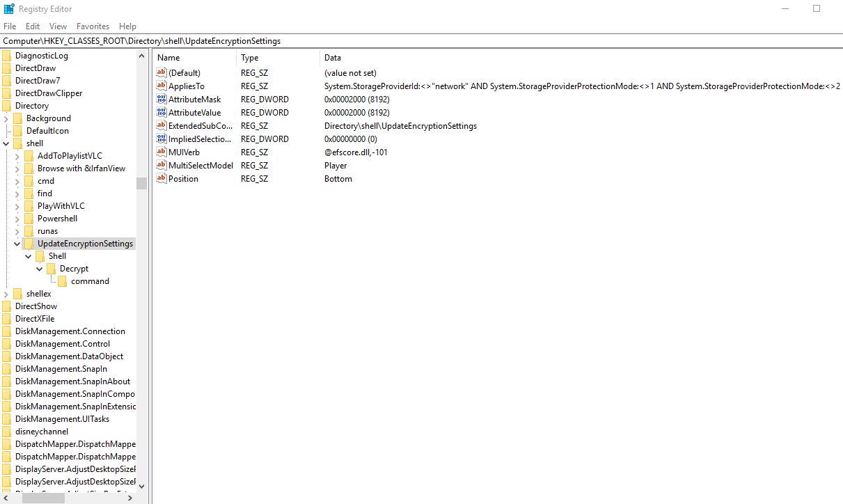Select the UpdateEncryptionSettings key
Image resolution: width=843 pixels, height=504 pixels.
(85, 244)
